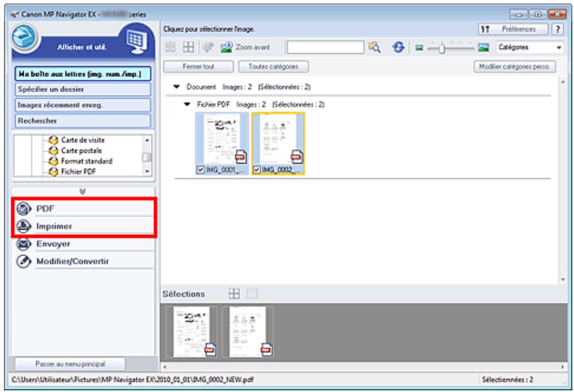Open Ma boîte aux lettres tab
574x392 pixels.
(x=83, y=74)
